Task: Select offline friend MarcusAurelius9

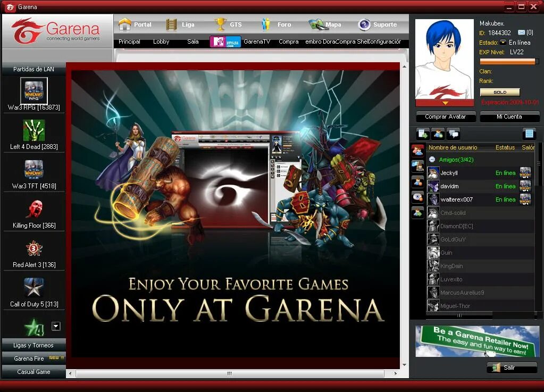Action: pos(480,293)
